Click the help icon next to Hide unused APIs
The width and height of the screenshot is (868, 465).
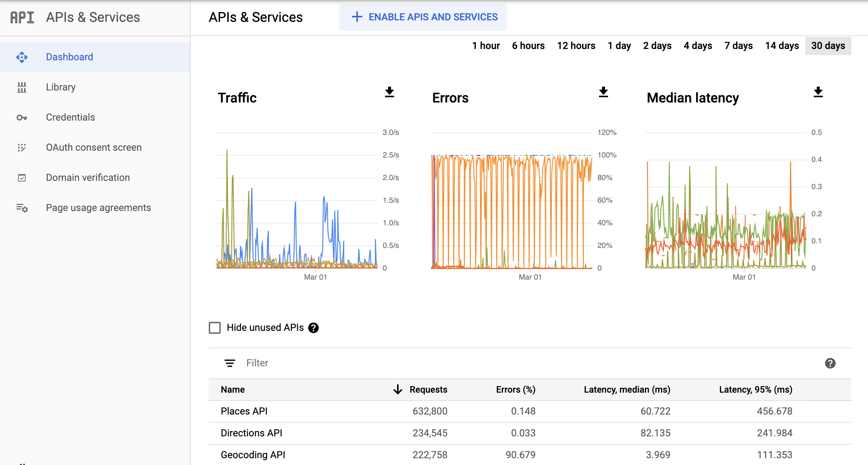(315, 328)
